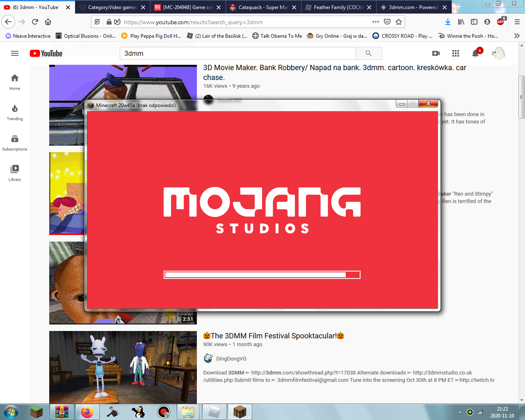Open the CROSSY ROAD bookmark
Viewport: 525px width, 420px height.
(402, 36)
